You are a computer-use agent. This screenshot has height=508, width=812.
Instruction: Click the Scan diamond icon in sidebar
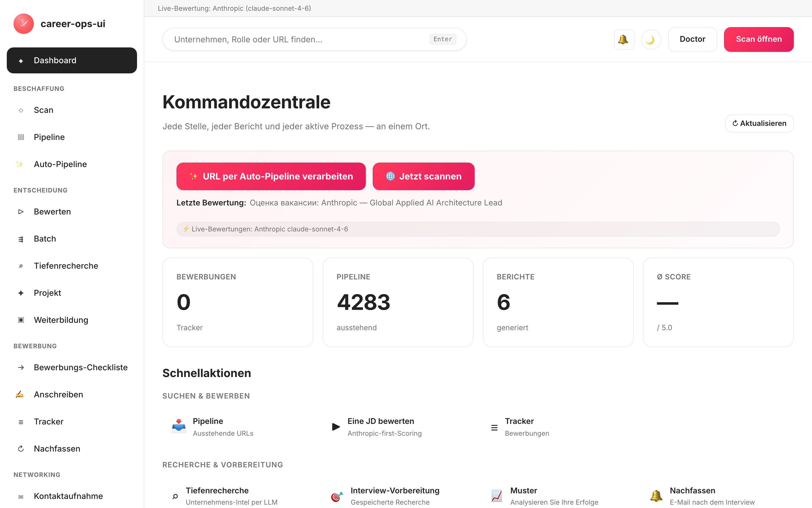click(21, 110)
